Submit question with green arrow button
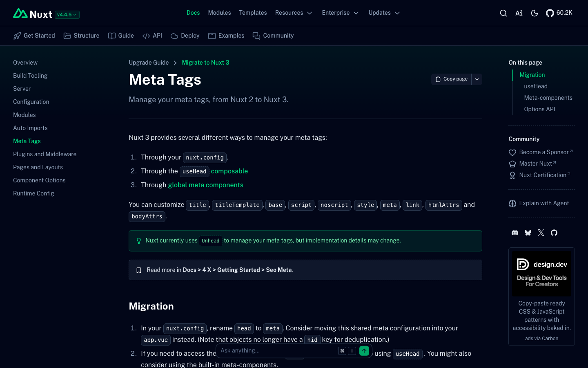588x368 pixels. (x=364, y=351)
